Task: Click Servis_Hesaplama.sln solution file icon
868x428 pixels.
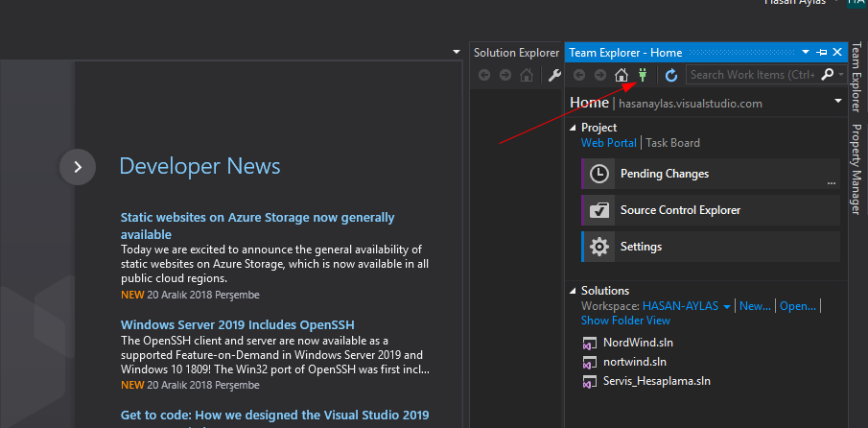Action: pos(589,382)
